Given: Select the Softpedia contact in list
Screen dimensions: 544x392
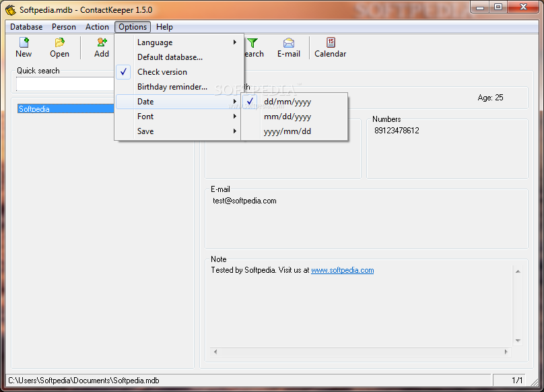Looking at the screenshot, I should pyautogui.click(x=65, y=108).
